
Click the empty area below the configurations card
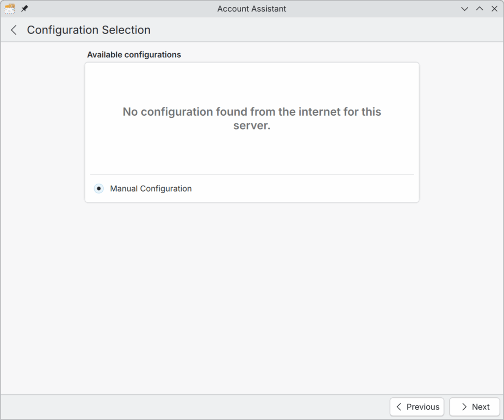252,295
